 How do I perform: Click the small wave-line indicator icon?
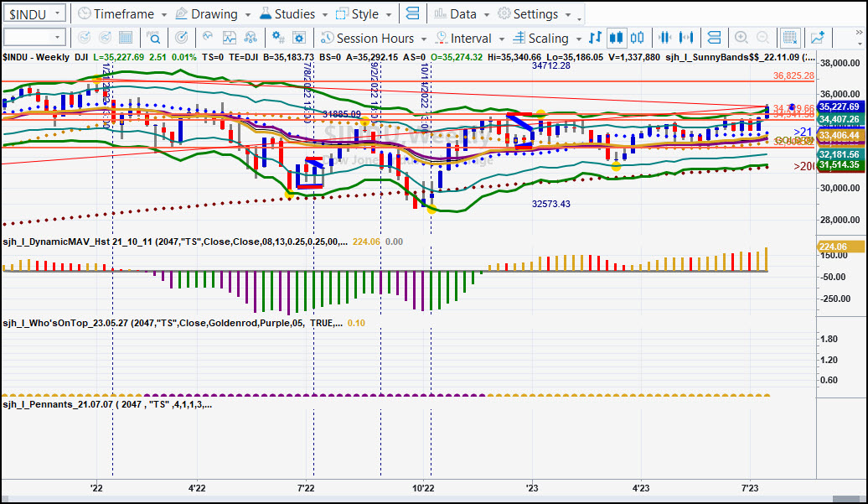coord(208,37)
